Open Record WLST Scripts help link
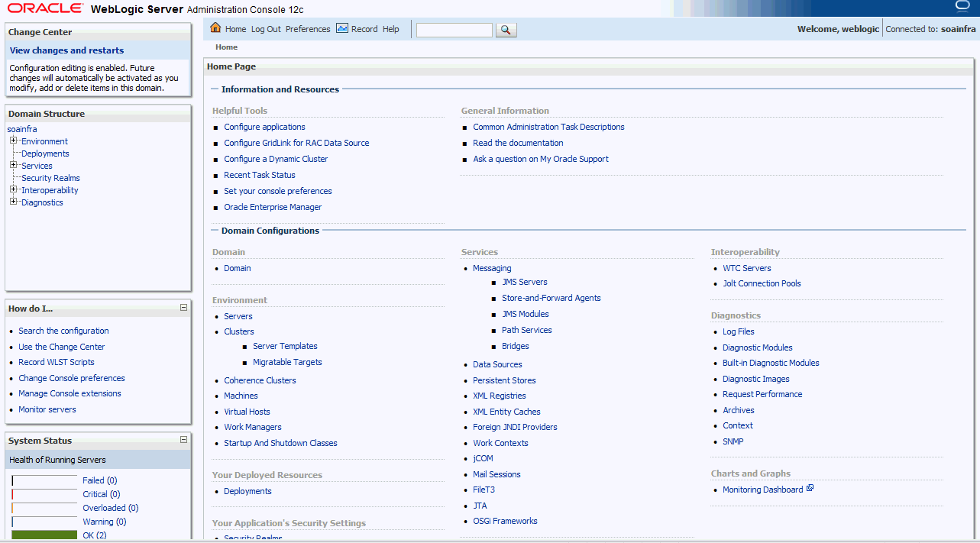Image resolution: width=980 pixels, height=543 pixels. pos(57,362)
